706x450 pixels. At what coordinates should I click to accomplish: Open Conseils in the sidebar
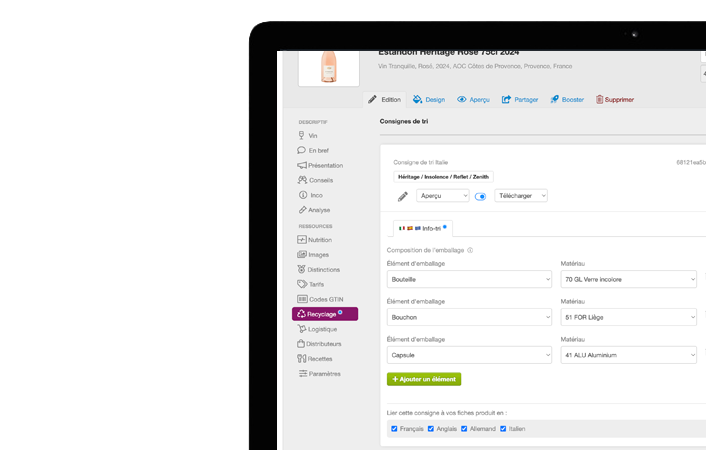pyautogui.click(x=316, y=180)
